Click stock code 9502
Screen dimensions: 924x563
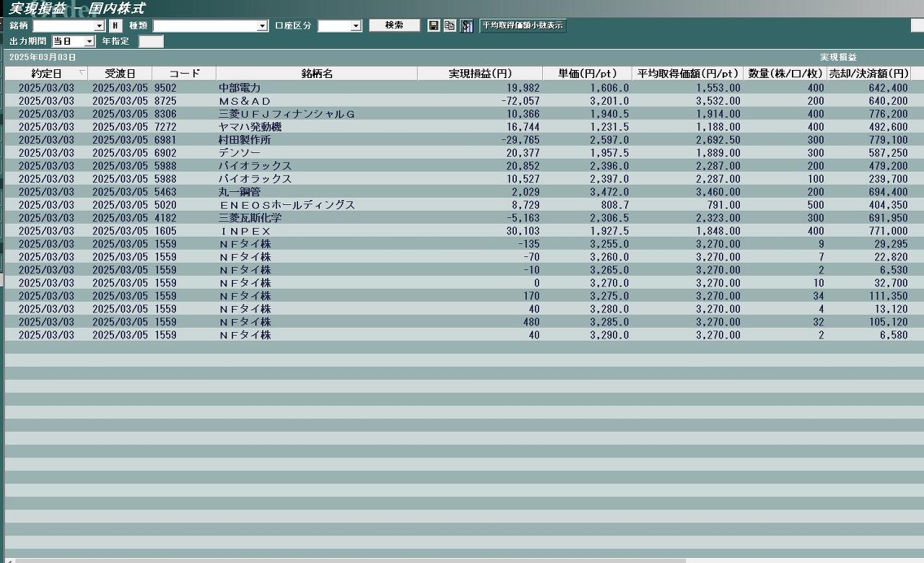(x=165, y=88)
